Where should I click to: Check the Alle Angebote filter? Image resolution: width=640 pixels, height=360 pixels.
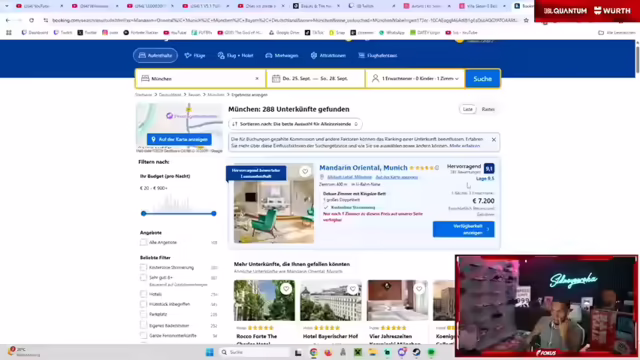tap(143, 242)
